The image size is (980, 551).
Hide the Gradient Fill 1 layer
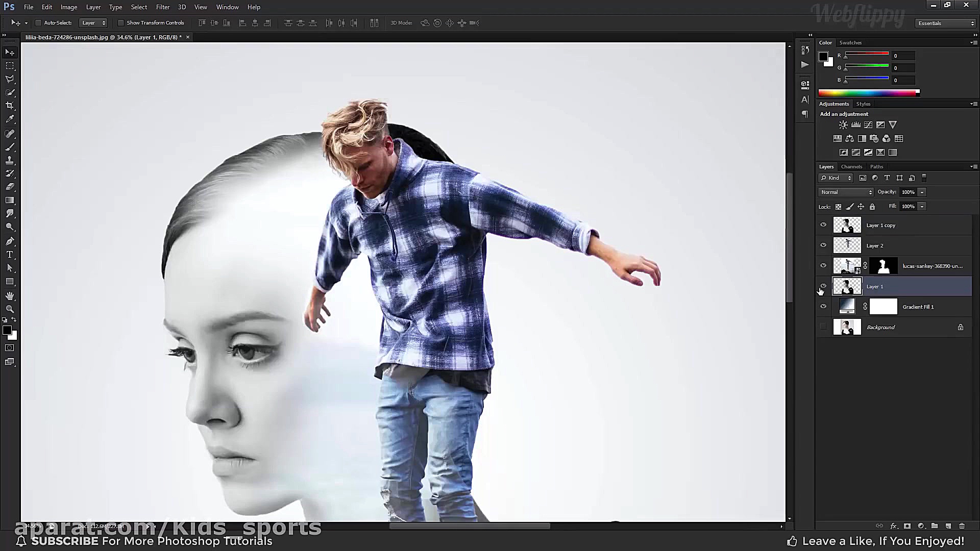point(823,307)
